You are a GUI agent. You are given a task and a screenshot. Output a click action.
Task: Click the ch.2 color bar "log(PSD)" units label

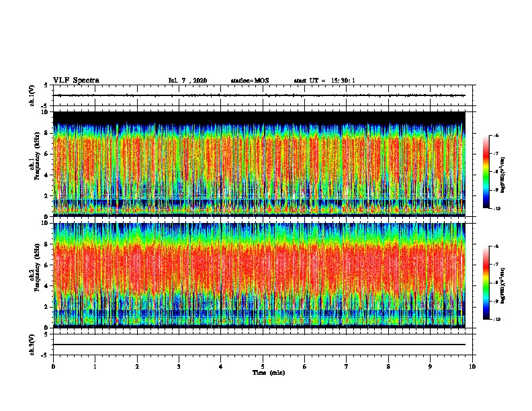pos(503,285)
